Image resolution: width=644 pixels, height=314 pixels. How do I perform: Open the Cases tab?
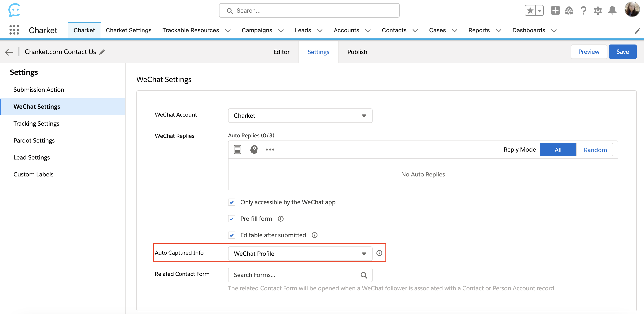pyautogui.click(x=437, y=30)
